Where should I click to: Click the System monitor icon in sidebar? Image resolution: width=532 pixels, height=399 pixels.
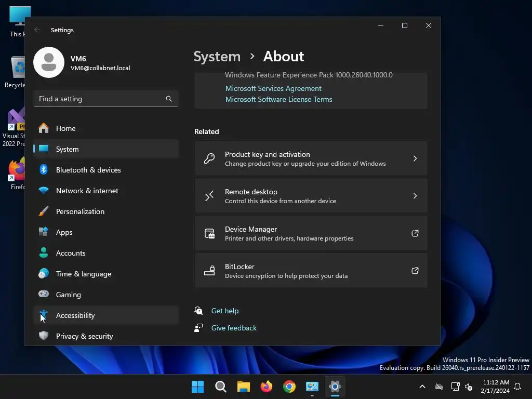click(44, 149)
